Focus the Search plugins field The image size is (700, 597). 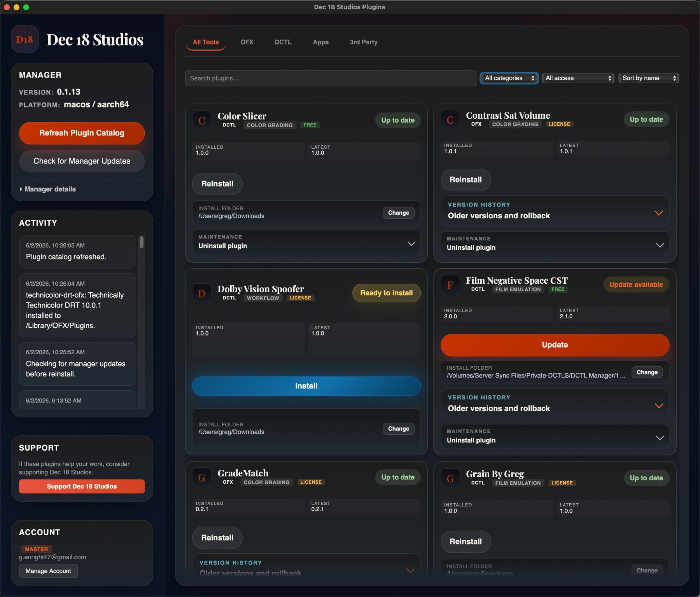(331, 78)
